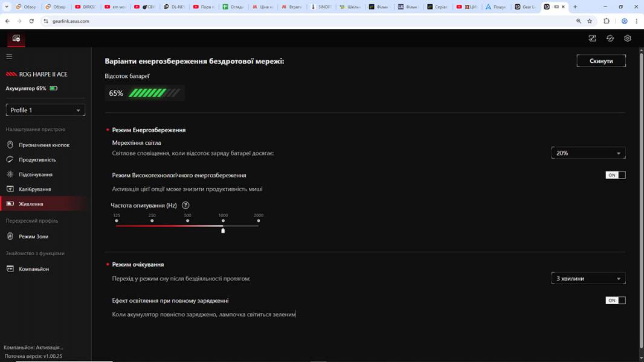Screen dimensions: 644x362
Task: Open browser extensions puzzle icon
Action: pyautogui.click(x=607, y=21)
